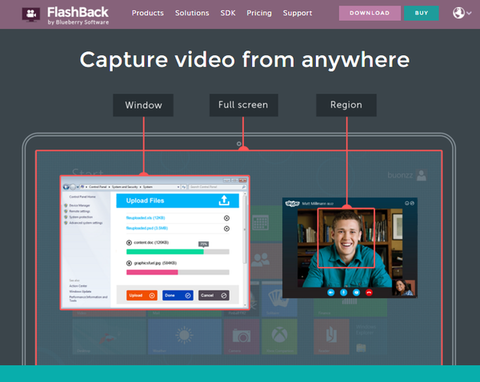480x382 pixels.
Task: Expand the language dropdown chevron
Action: click(x=469, y=13)
